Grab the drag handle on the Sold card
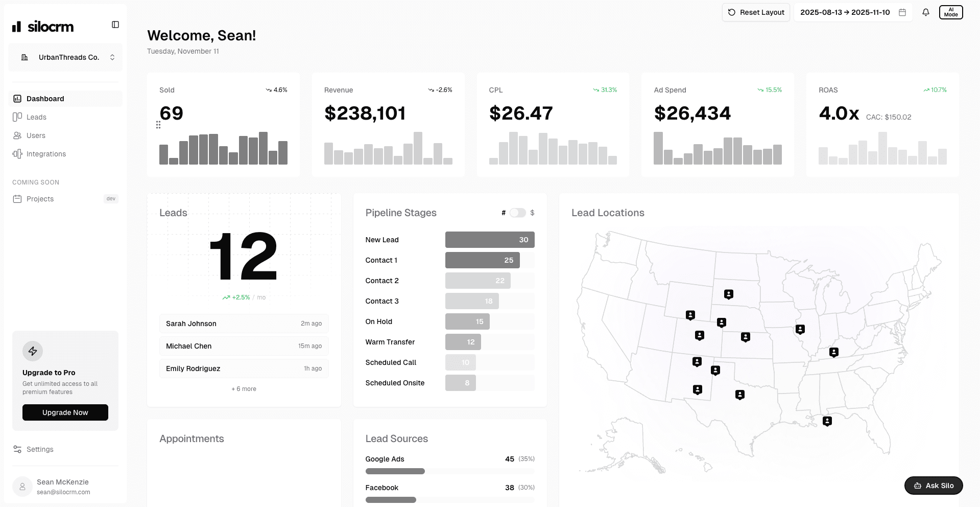The image size is (980, 507). pos(158,125)
